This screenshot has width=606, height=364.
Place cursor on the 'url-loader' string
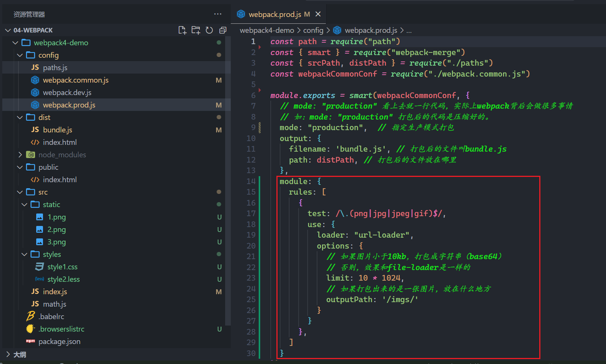point(382,235)
